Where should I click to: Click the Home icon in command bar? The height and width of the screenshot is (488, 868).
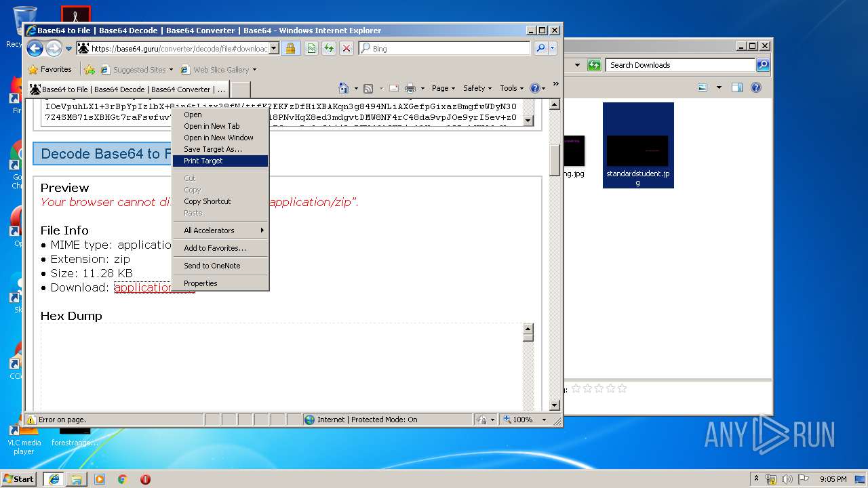tap(344, 88)
